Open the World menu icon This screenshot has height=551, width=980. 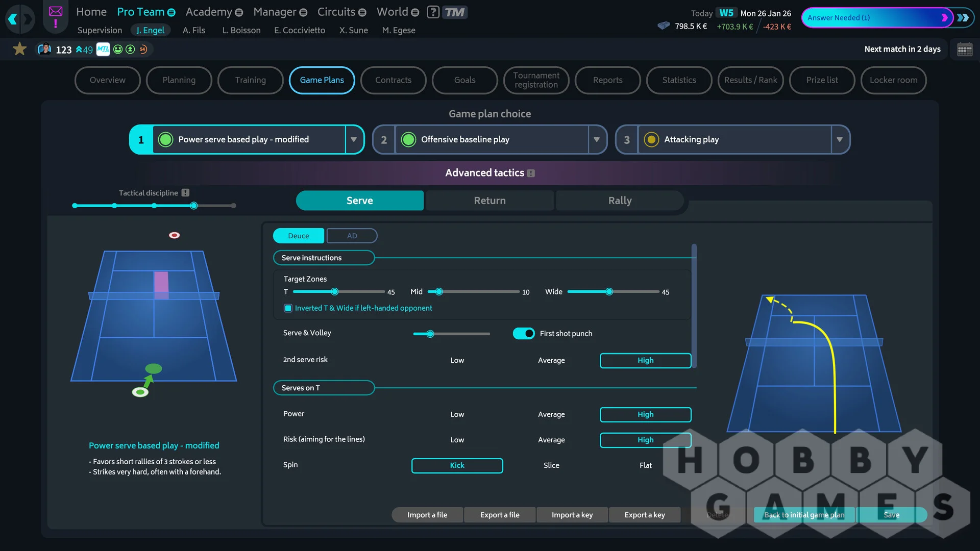tap(415, 12)
